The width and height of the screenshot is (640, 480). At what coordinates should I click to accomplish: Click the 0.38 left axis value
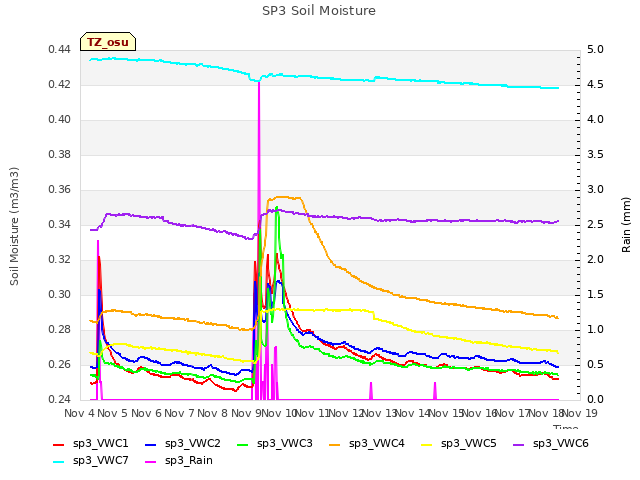coord(60,155)
